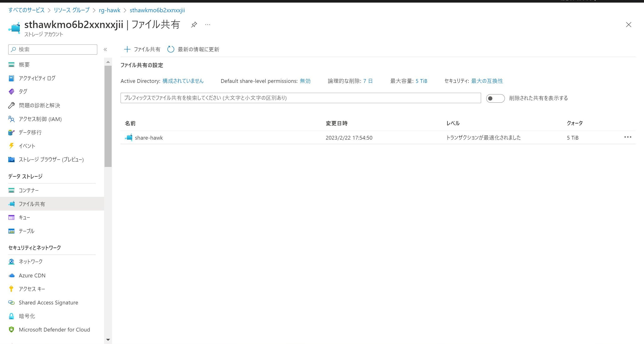Open the rg-hawk breadcrumb link
The image size is (644, 344).
[x=109, y=10]
